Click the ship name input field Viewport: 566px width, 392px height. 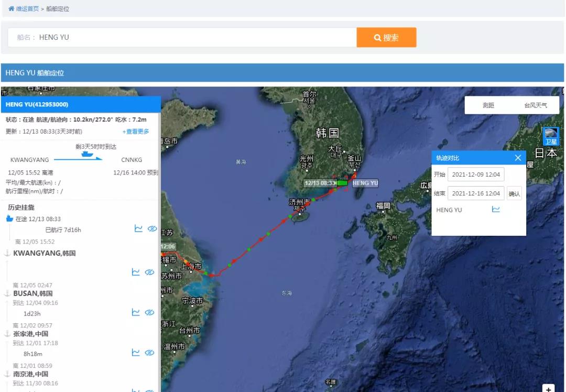[x=194, y=38]
